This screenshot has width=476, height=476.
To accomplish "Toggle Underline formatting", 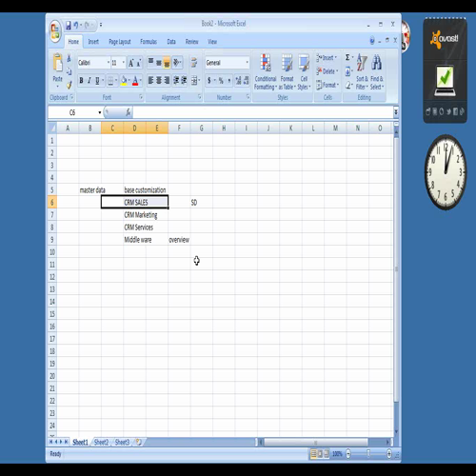I will coord(97,81).
